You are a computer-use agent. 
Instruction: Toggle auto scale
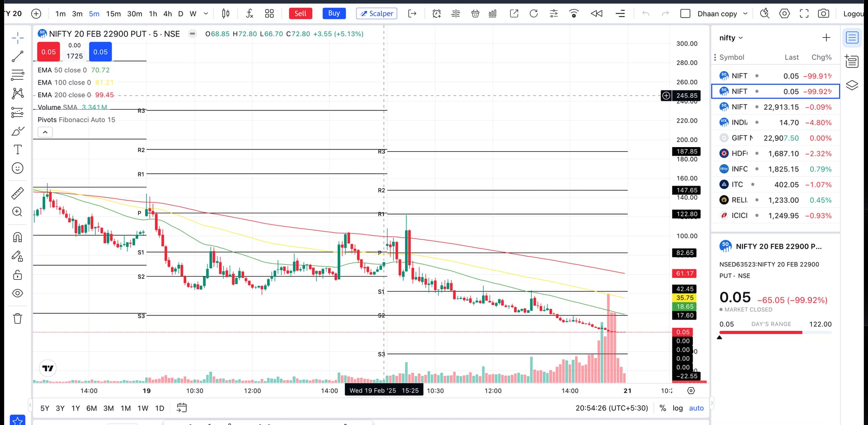[696, 408]
